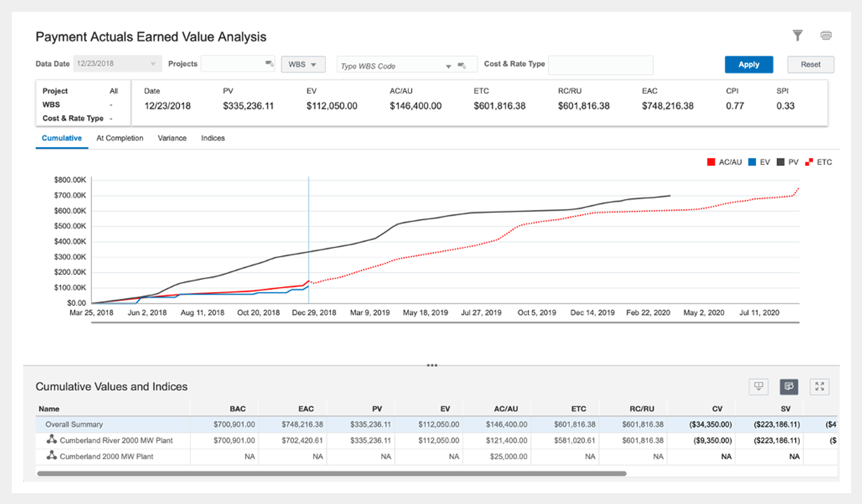Viewport: 862px width, 504px height.
Task: Expand the Type WBS Code dropdown arrow
Action: (448, 66)
